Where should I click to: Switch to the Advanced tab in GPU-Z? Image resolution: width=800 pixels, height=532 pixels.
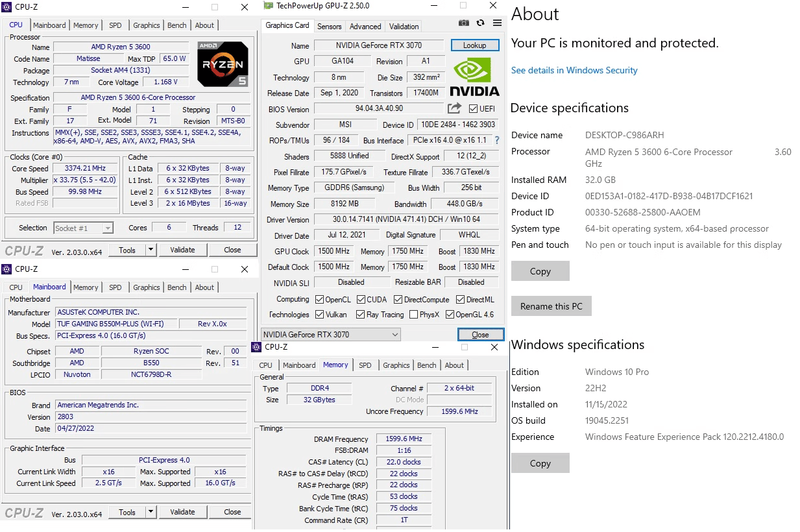point(365,27)
